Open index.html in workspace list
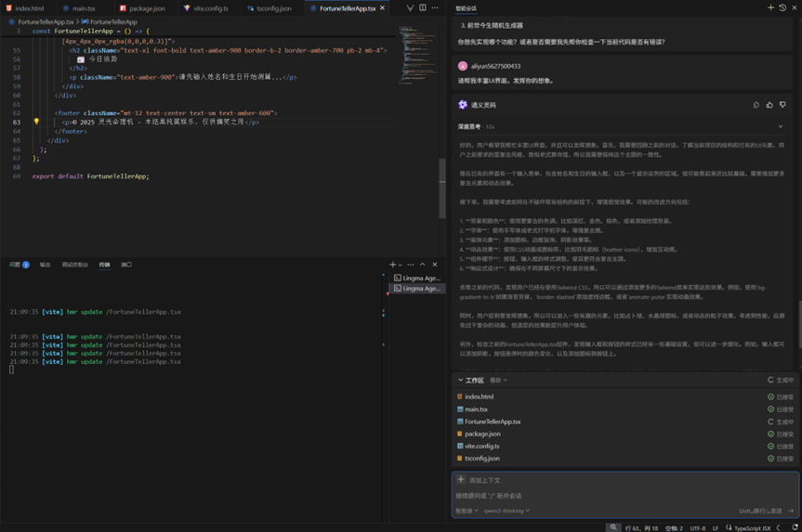The height and width of the screenshot is (532, 802). (x=480, y=396)
